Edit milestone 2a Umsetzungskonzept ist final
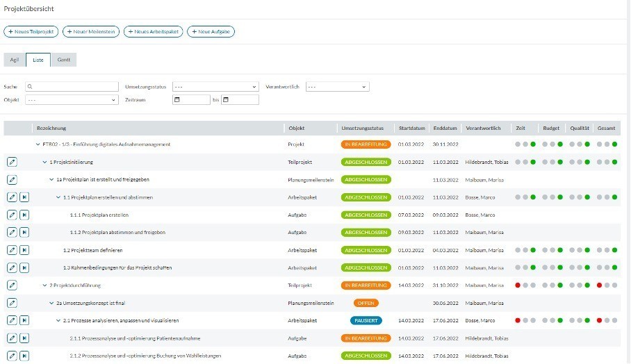The width and height of the screenshot is (631, 364). [12, 303]
